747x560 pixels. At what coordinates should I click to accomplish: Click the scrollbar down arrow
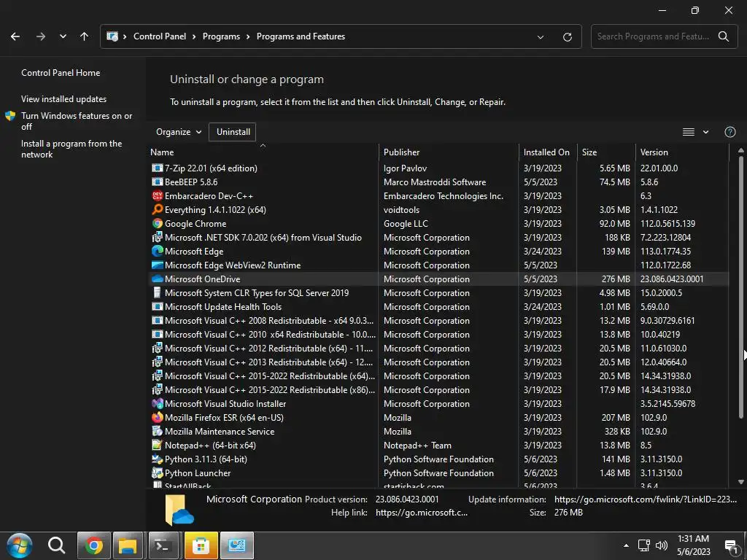click(741, 482)
